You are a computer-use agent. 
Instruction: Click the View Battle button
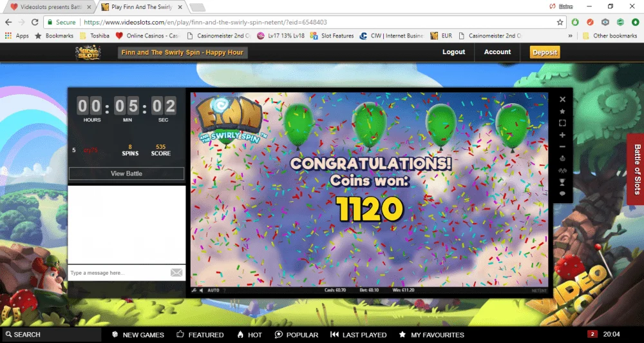tap(126, 173)
